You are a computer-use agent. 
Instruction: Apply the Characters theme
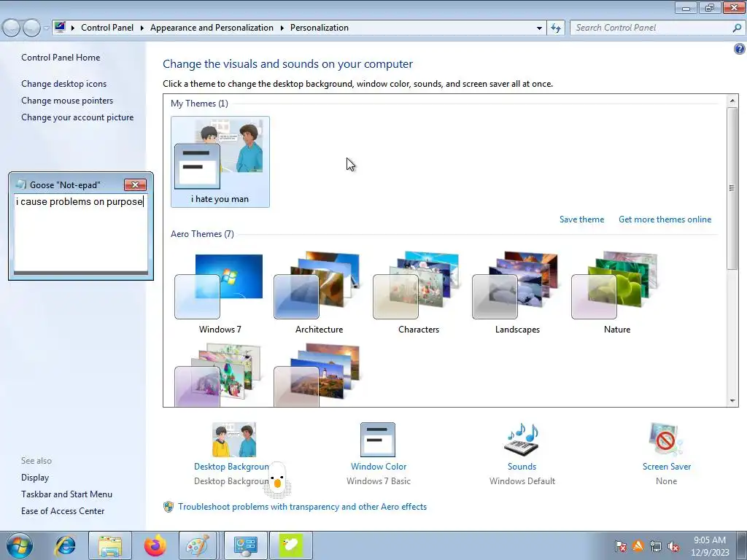pyautogui.click(x=418, y=294)
